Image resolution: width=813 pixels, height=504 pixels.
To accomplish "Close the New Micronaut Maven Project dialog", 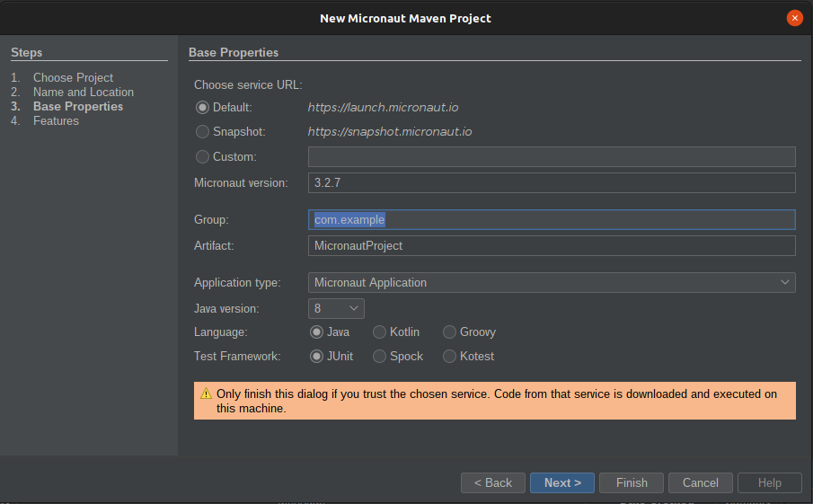I will (794, 18).
